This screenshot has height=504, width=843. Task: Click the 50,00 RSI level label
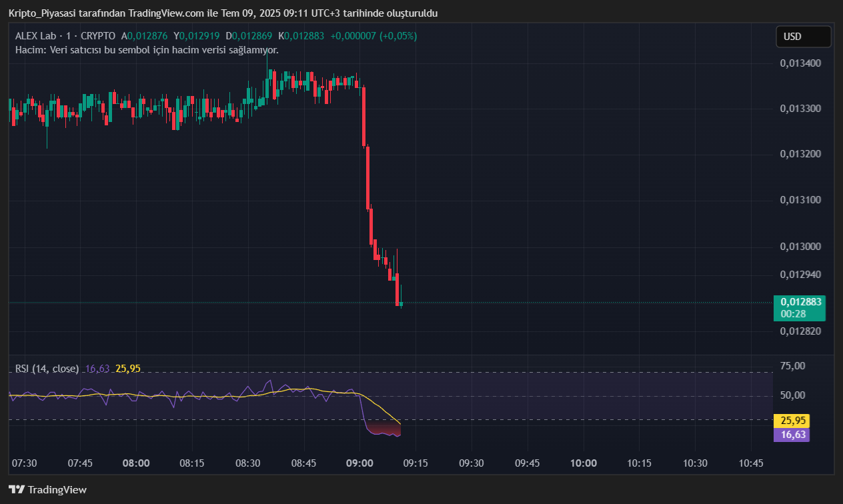792,395
